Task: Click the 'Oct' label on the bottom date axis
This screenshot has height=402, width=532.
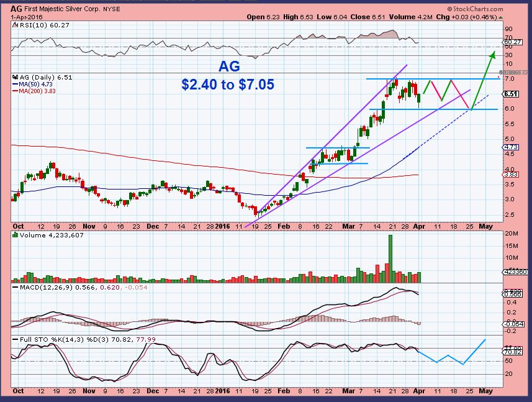Action: [18, 391]
